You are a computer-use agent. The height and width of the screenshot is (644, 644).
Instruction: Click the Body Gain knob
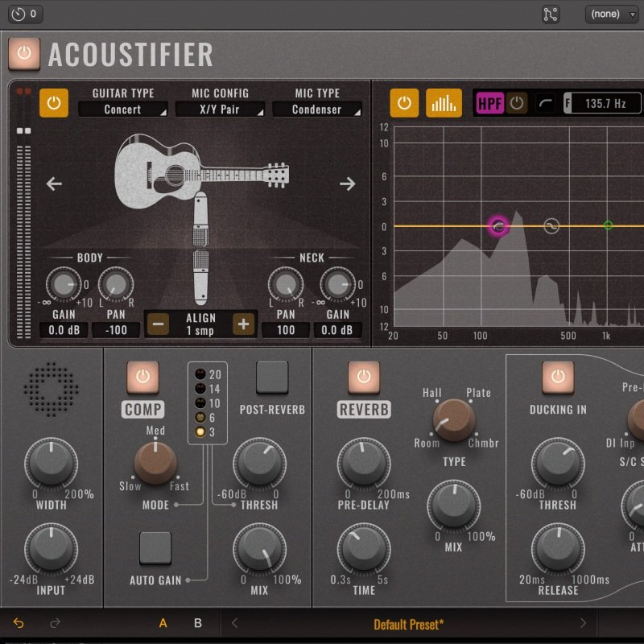pos(64,284)
